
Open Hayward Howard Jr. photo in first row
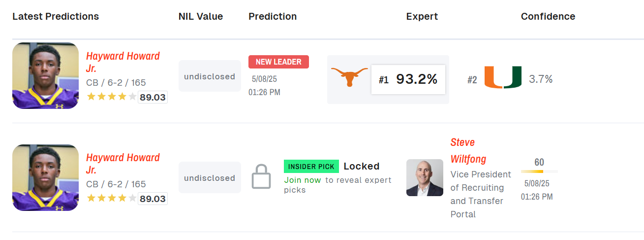[x=45, y=75]
